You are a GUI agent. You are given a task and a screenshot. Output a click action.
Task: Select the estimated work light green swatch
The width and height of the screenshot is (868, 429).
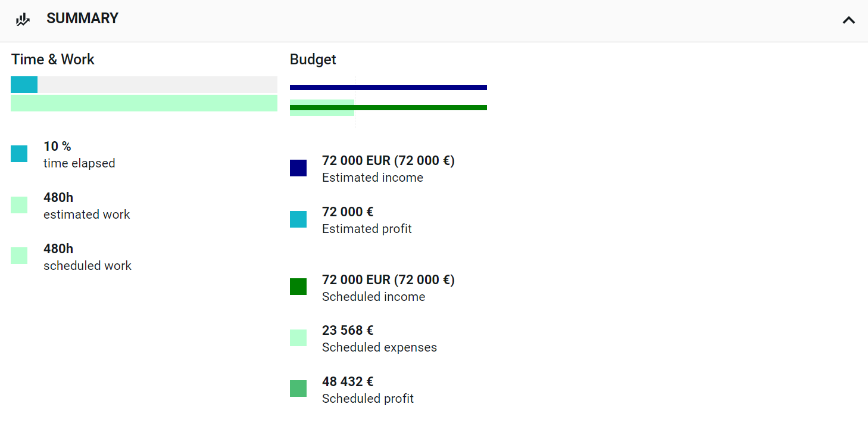(x=19, y=205)
